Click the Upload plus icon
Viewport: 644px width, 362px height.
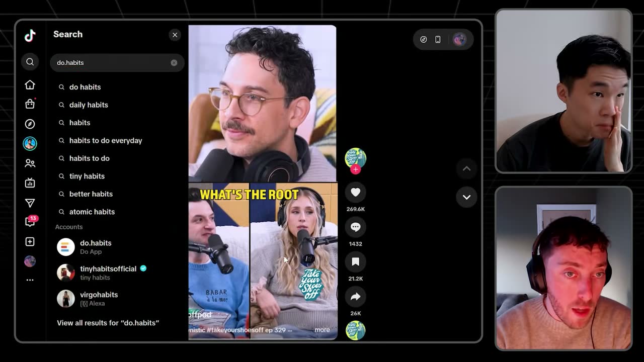pos(30,242)
